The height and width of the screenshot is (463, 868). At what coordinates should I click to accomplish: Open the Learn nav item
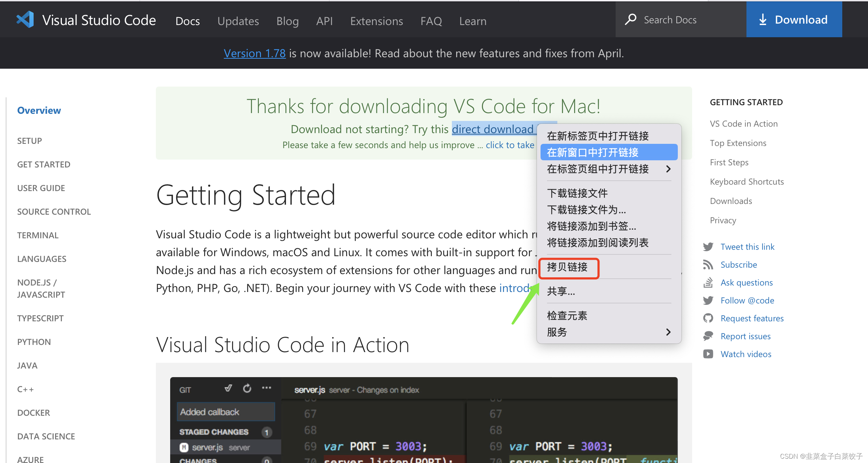tap(473, 21)
